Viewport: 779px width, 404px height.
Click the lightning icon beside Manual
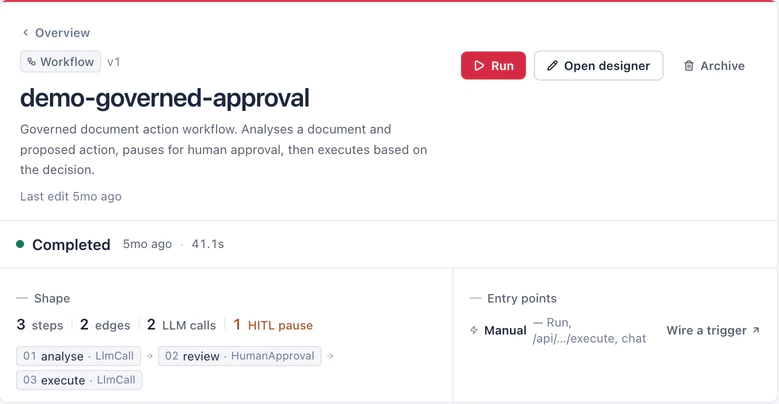point(474,330)
